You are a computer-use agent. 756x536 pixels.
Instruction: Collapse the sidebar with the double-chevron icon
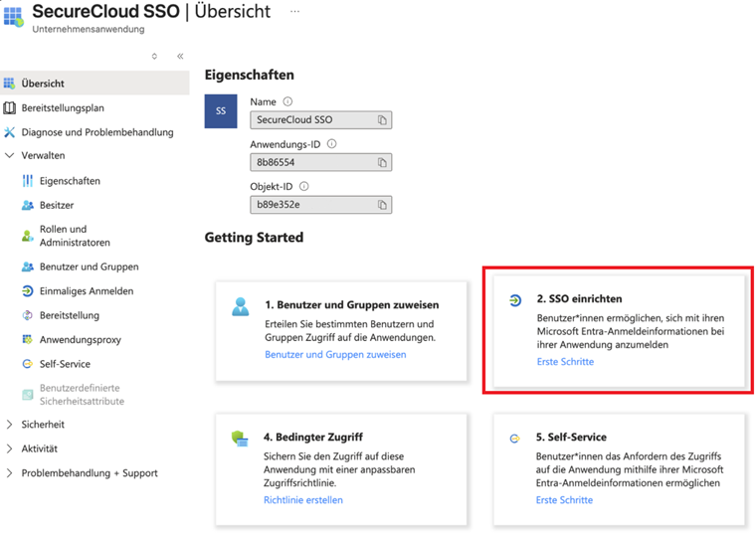[180, 57]
